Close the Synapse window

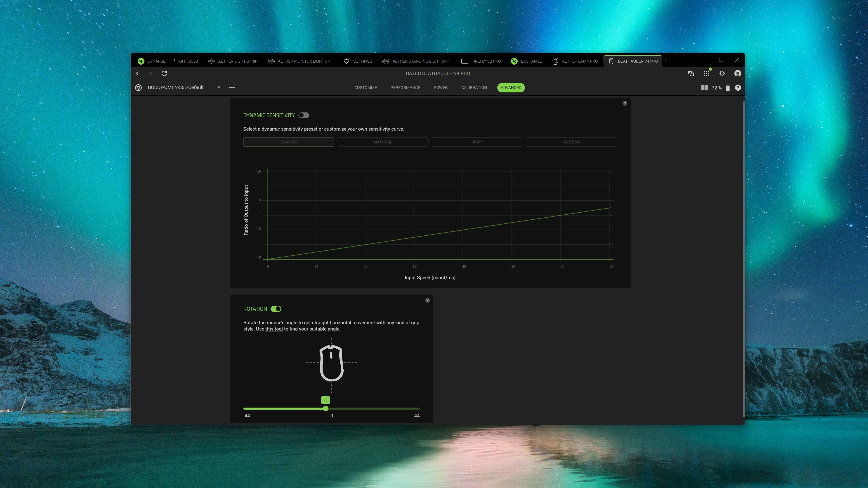(x=737, y=60)
